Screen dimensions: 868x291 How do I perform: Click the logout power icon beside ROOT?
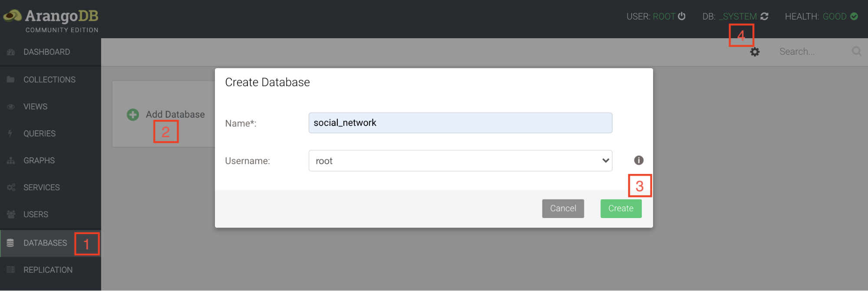click(682, 16)
